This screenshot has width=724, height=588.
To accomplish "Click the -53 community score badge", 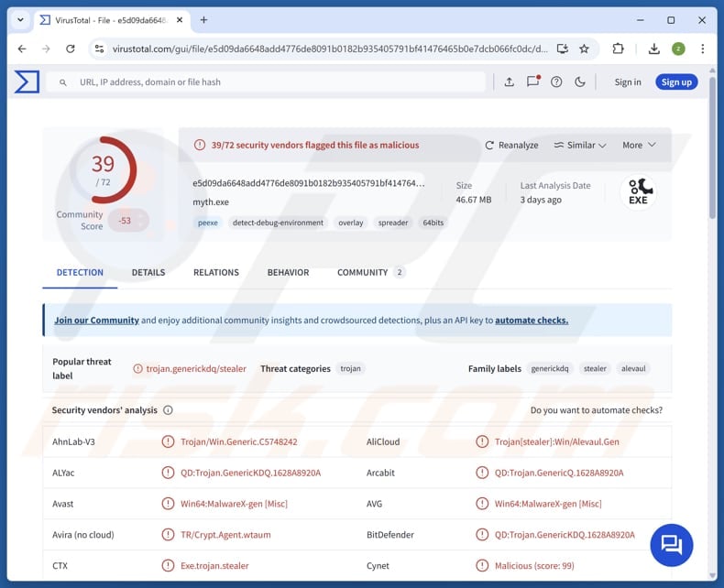I will (x=128, y=221).
